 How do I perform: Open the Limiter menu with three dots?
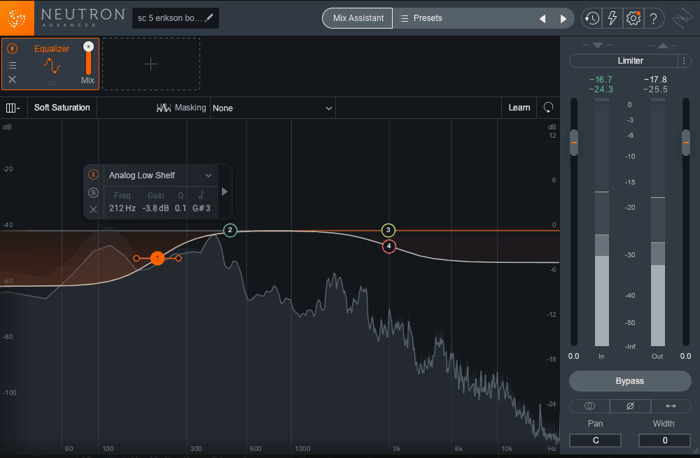coord(684,61)
